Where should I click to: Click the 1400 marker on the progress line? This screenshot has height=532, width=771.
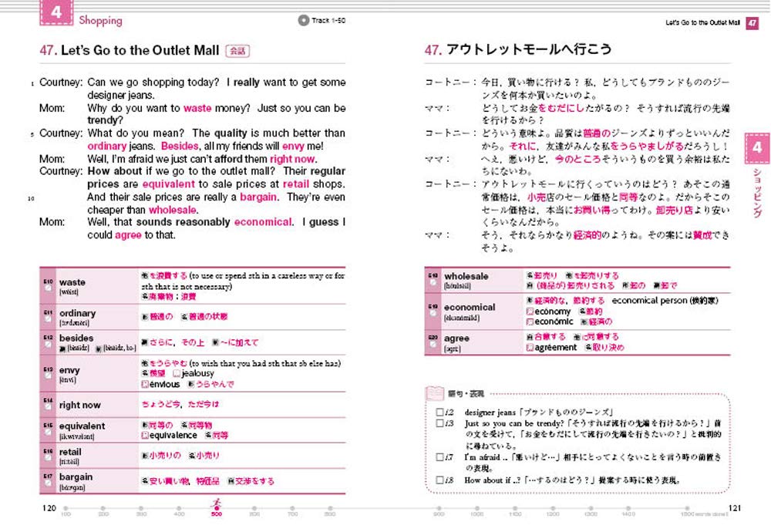click(x=628, y=509)
